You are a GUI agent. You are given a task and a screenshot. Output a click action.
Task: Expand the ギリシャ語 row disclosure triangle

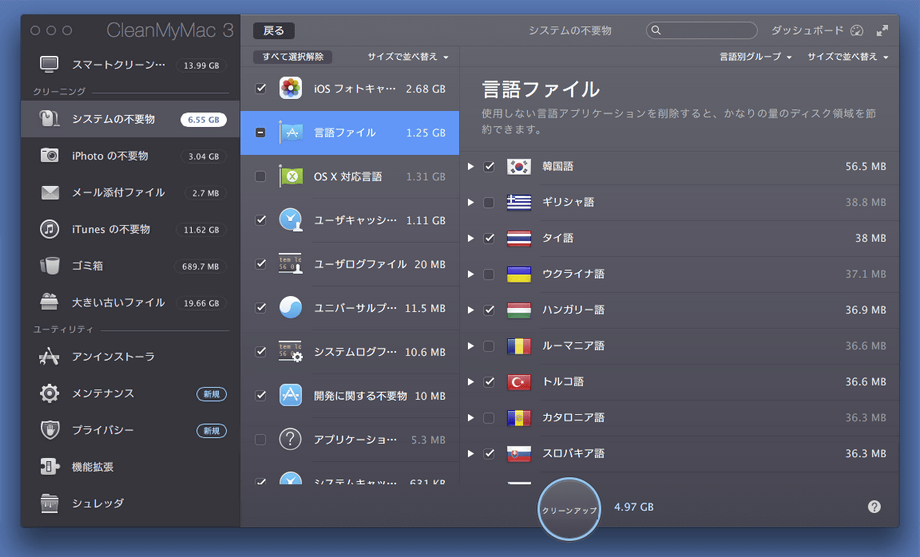coord(471,202)
